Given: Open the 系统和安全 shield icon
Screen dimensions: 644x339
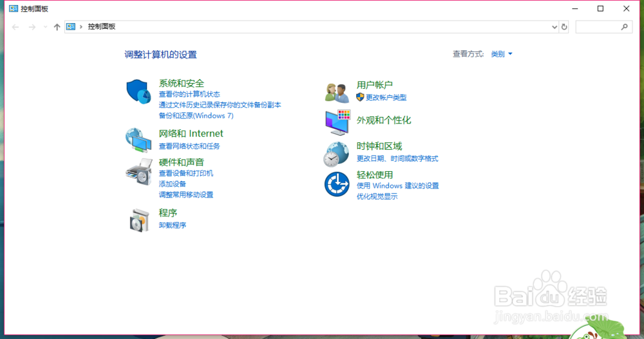Looking at the screenshot, I should 138,91.
